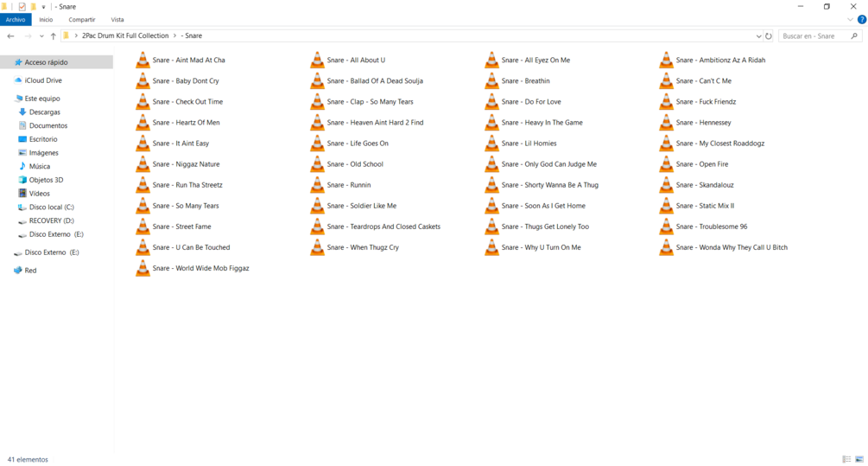Click VLC icon of Snare - Can't C Me
The width and height of the screenshot is (868, 466).
coord(666,81)
